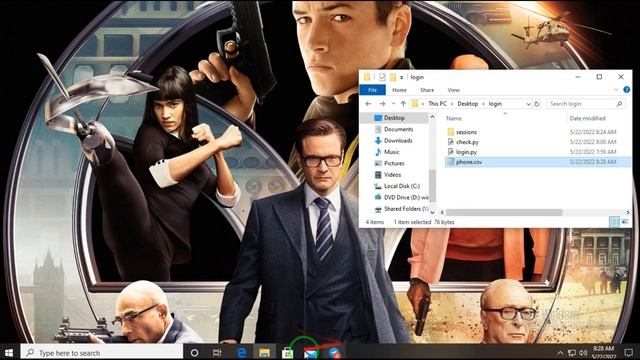Open the Customize Quick Access Toolbar dropdown
This screenshot has height=360, width=640.
point(402,77)
